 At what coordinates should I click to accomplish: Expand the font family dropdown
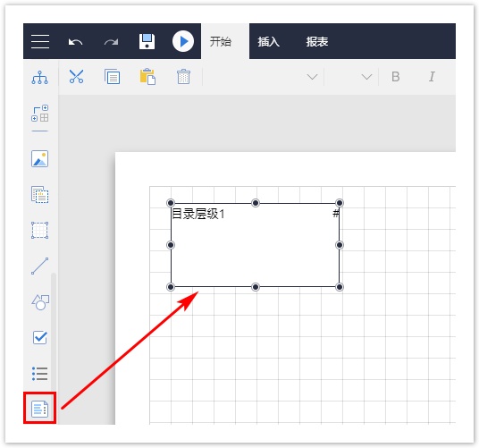click(x=312, y=76)
